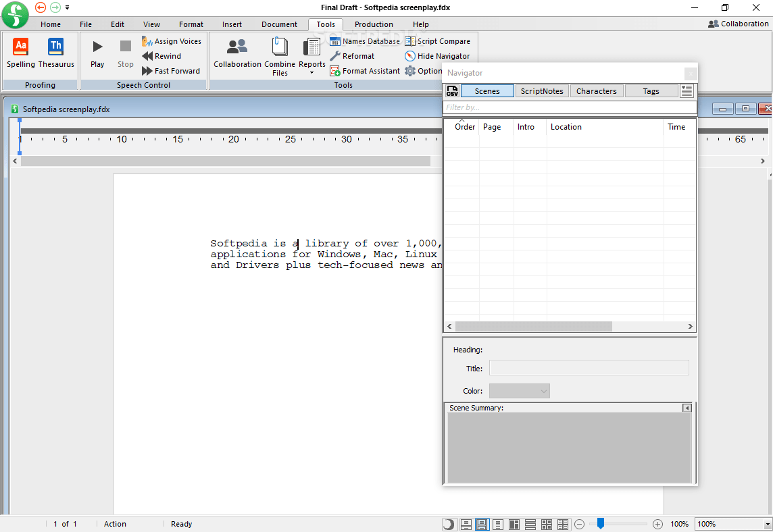The width and height of the screenshot is (773, 532).
Task: Switch to the ScriptNotes navigator tab
Action: (542, 91)
